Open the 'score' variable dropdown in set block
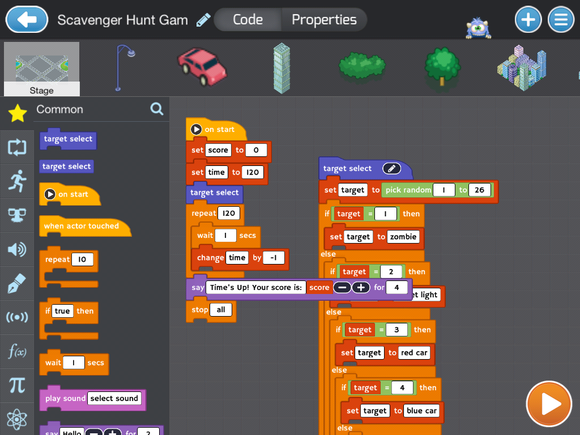 click(218, 150)
